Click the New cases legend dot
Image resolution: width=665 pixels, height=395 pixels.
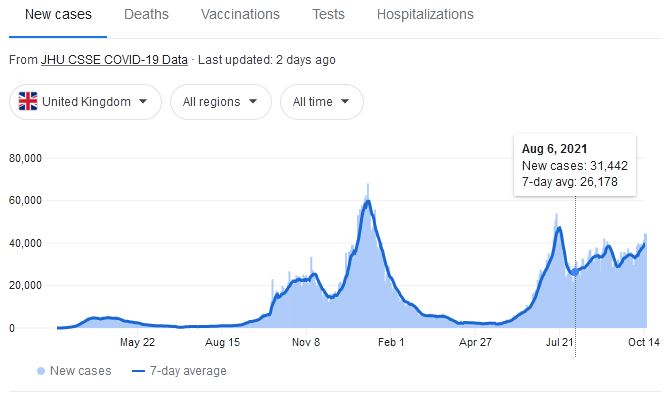point(41,371)
